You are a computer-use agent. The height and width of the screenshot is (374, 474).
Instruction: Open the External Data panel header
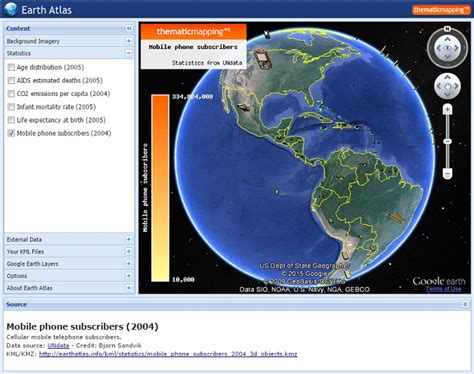point(69,239)
